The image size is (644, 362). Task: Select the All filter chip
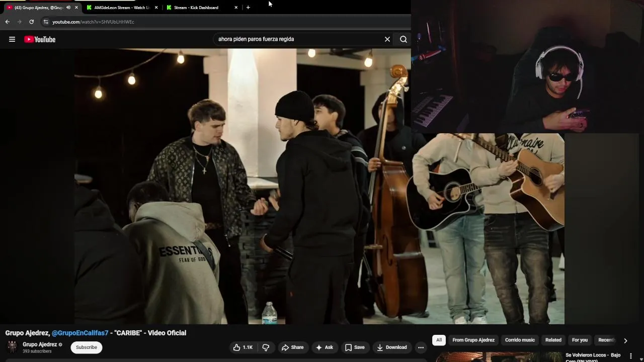[x=439, y=340]
